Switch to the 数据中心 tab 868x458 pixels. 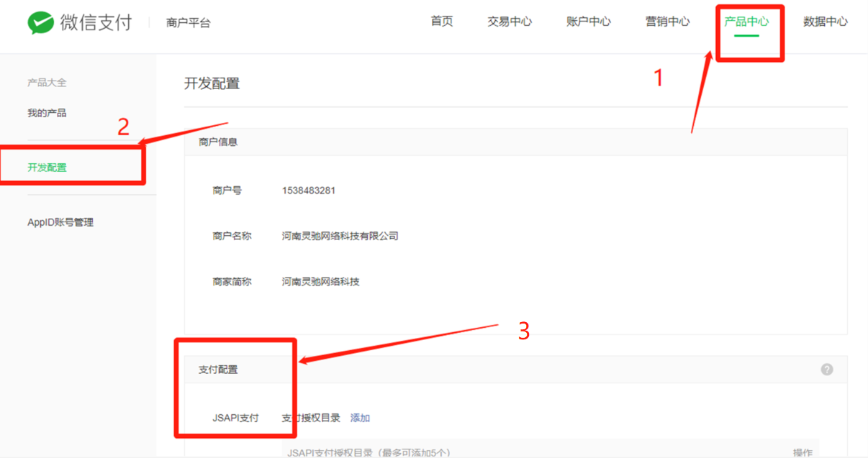point(826,22)
